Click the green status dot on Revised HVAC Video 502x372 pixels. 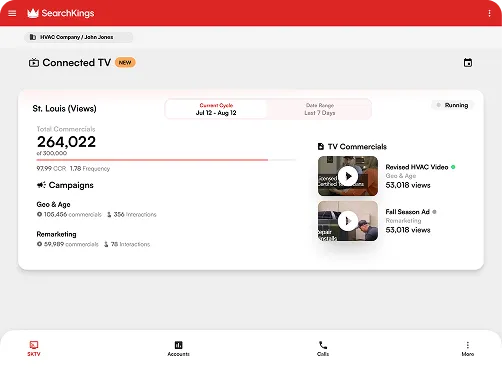click(453, 167)
